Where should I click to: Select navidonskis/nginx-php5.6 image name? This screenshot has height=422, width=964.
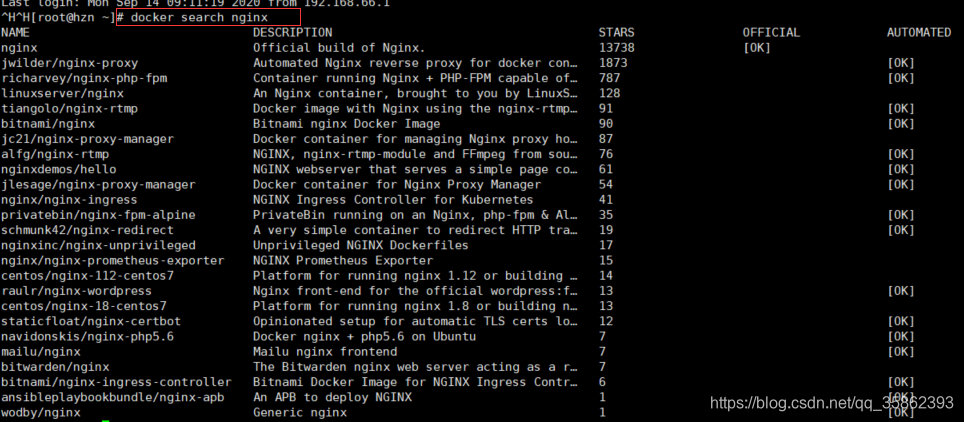pyautogui.click(x=87, y=336)
